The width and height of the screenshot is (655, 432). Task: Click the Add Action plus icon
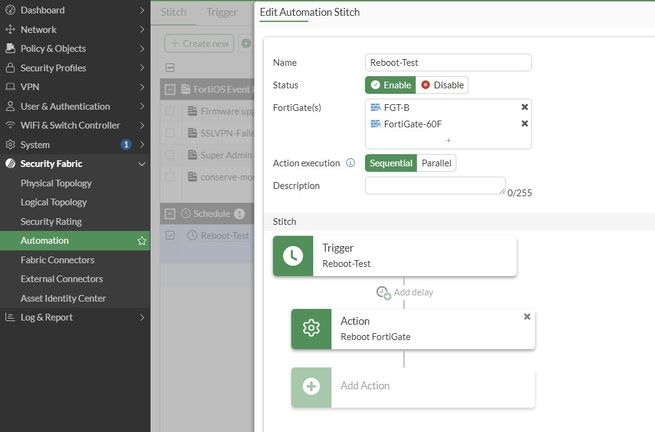tap(311, 386)
